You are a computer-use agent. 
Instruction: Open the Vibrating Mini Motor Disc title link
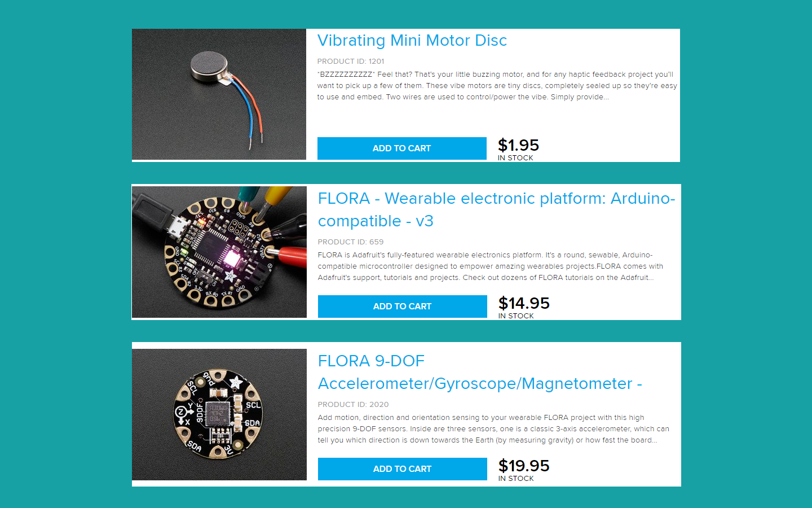click(412, 41)
